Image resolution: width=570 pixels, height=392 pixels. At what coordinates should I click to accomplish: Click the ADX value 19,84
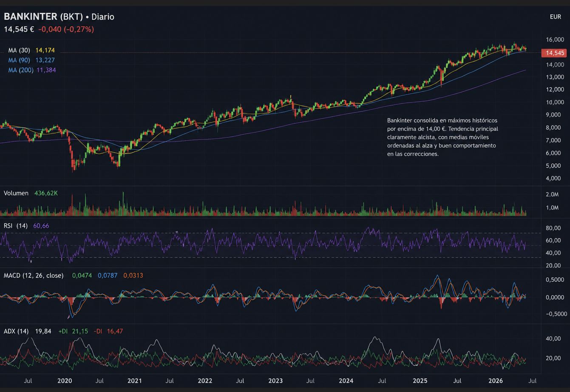(43, 331)
